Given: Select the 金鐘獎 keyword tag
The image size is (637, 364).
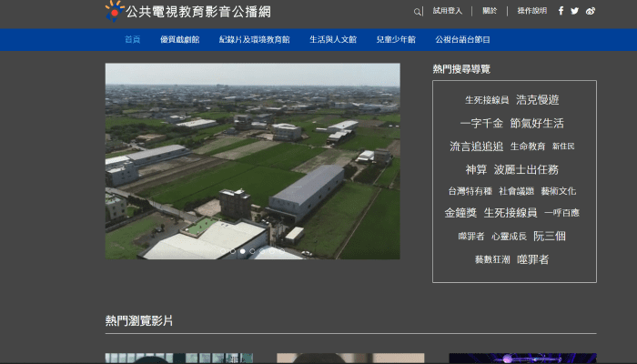Looking at the screenshot, I should point(460,213).
